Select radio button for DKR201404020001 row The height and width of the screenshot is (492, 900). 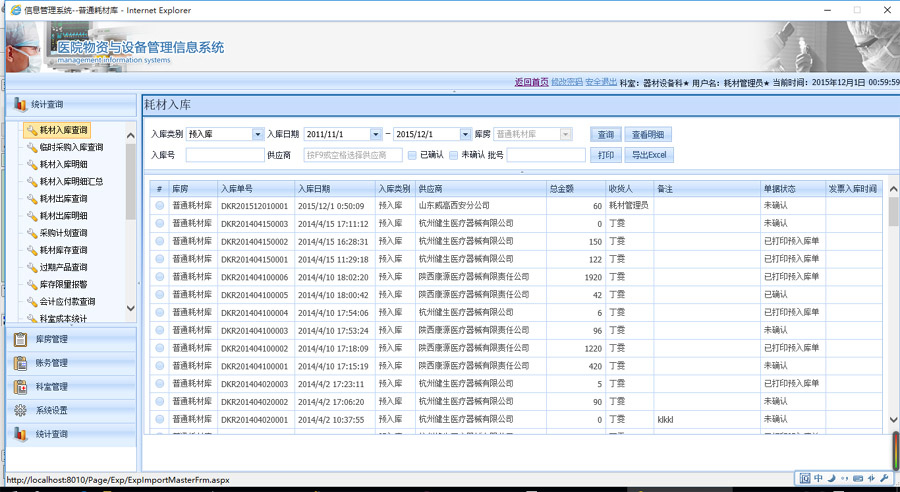coord(160,419)
